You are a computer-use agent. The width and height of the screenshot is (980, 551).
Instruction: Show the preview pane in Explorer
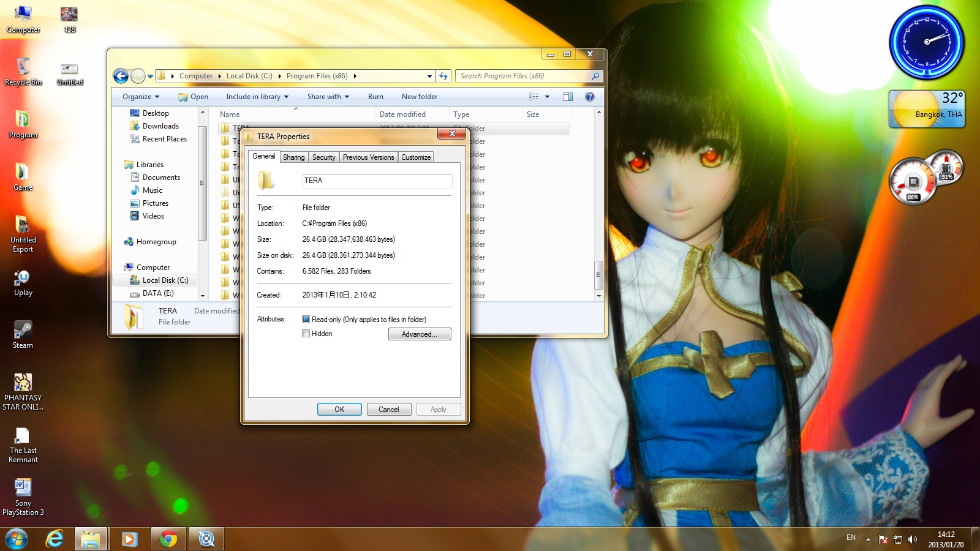pos(568,97)
